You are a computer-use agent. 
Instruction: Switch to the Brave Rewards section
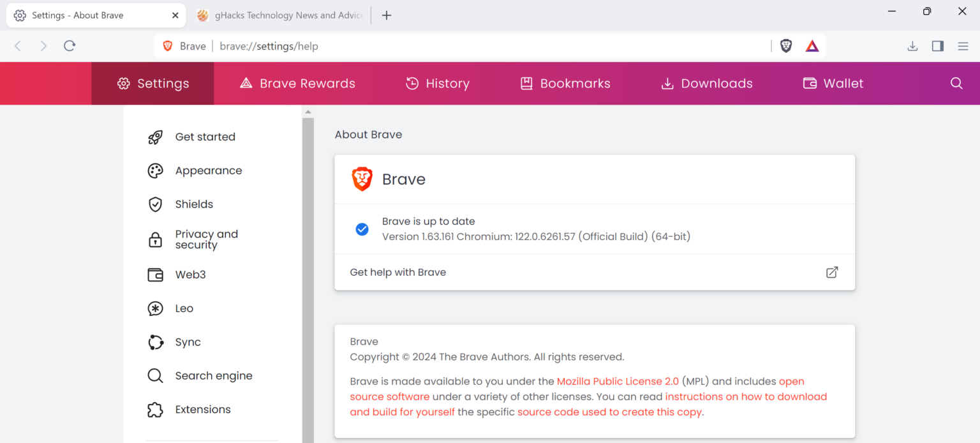coord(297,83)
